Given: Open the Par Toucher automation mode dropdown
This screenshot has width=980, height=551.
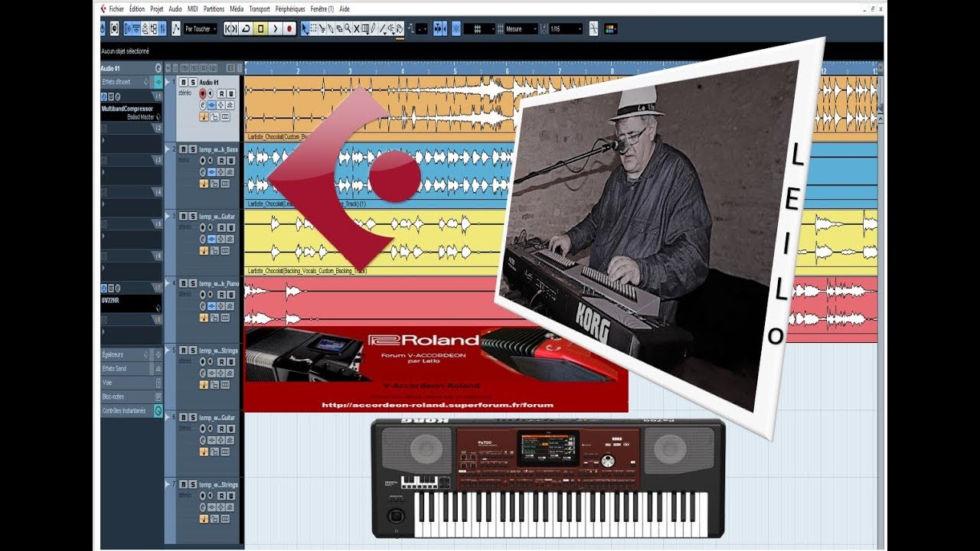Looking at the screenshot, I should [201, 28].
